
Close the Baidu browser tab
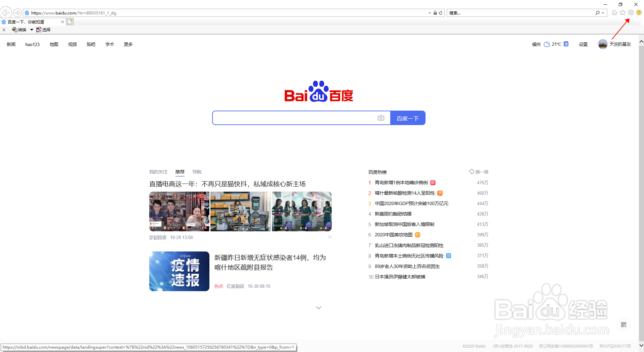coord(63,22)
